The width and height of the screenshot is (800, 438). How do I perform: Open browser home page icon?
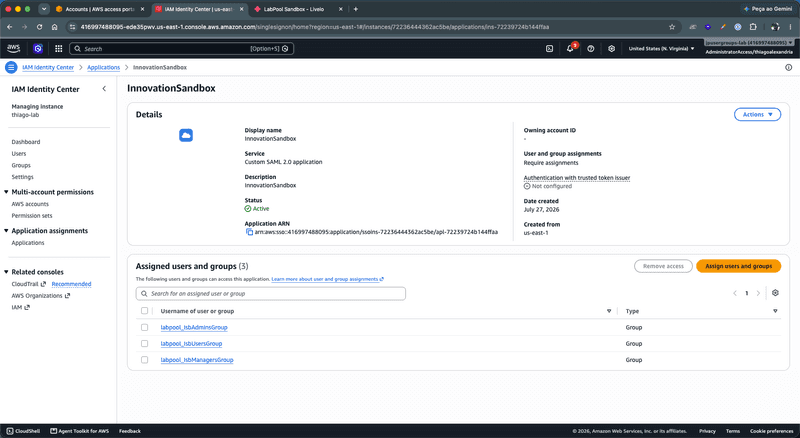(x=55, y=27)
